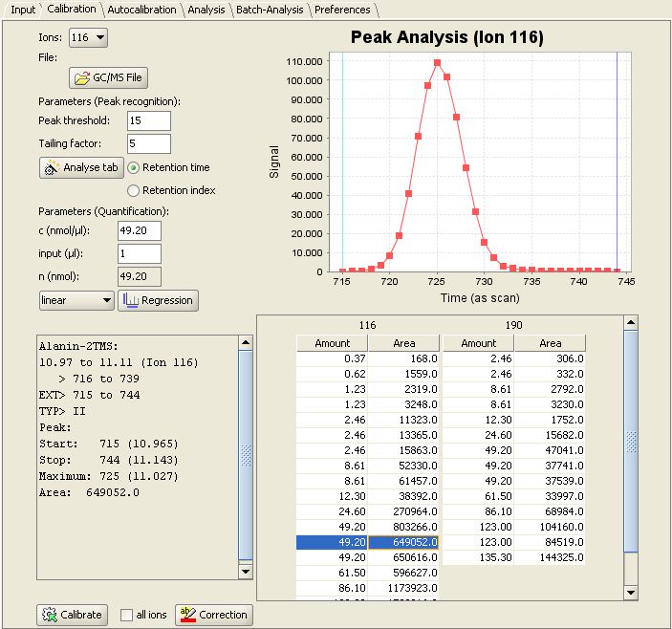
Task: Select the Retention index option
Action: (133, 190)
